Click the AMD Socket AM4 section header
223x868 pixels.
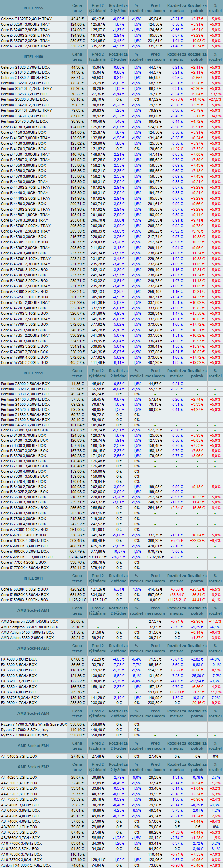34,713
